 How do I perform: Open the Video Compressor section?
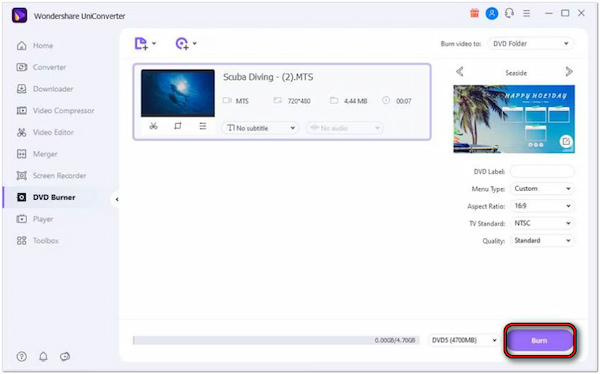click(x=55, y=111)
